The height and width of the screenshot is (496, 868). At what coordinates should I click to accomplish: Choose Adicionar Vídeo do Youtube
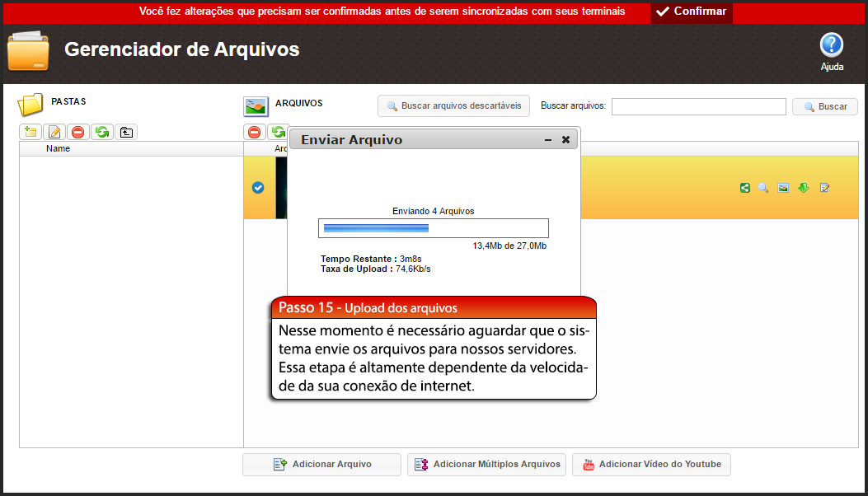tap(651, 464)
